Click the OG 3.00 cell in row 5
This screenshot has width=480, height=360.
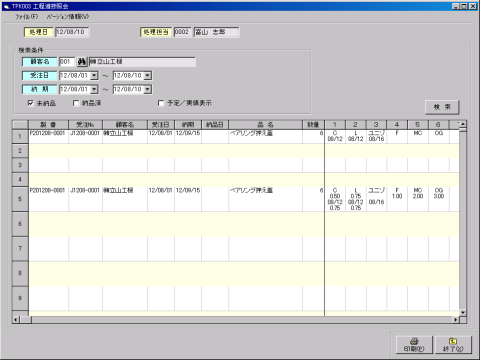(x=438, y=199)
